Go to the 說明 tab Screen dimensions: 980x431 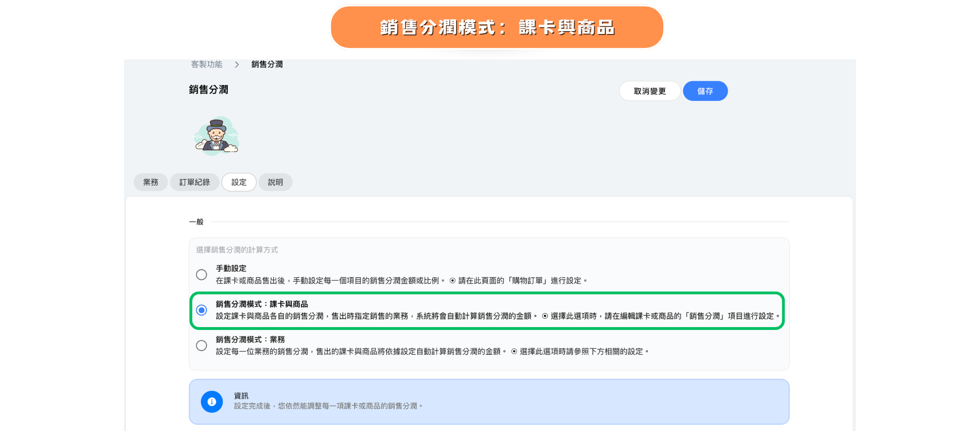pyautogui.click(x=275, y=182)
